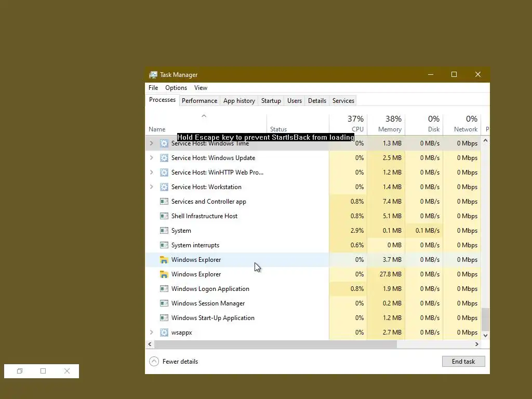Viewport: 532px width, 399px height.
Task: Click the Services and Controller app icon
Action: [164, 202]
